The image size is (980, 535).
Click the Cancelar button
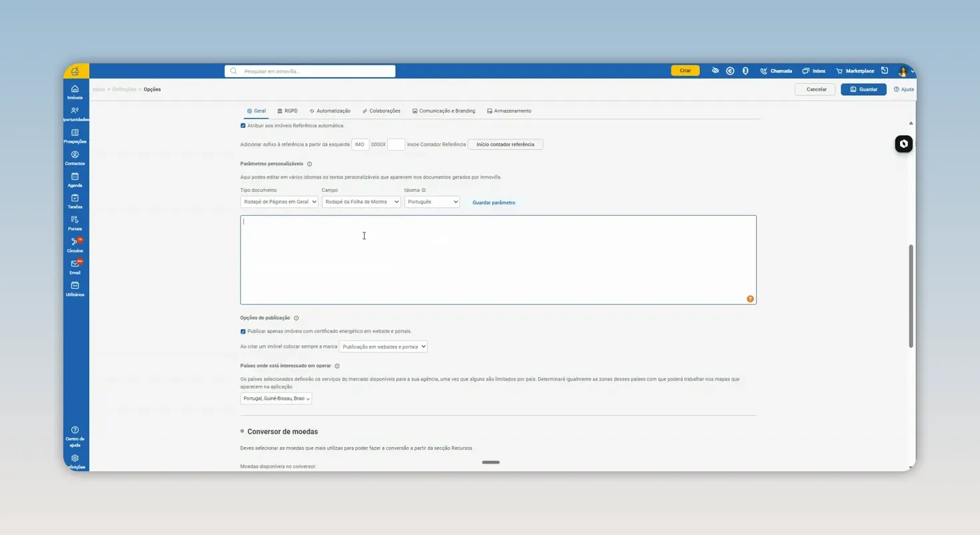point(815,89)
